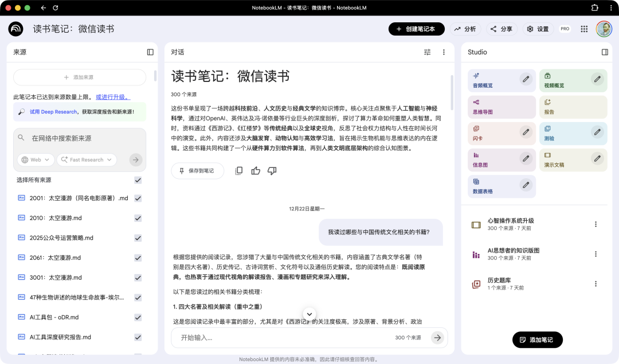Image resolution: width=619 pixels, height=364 pixels.
Task: Open the Web source type dropdown
Action: pyautogui.click(x=36, y=159)
